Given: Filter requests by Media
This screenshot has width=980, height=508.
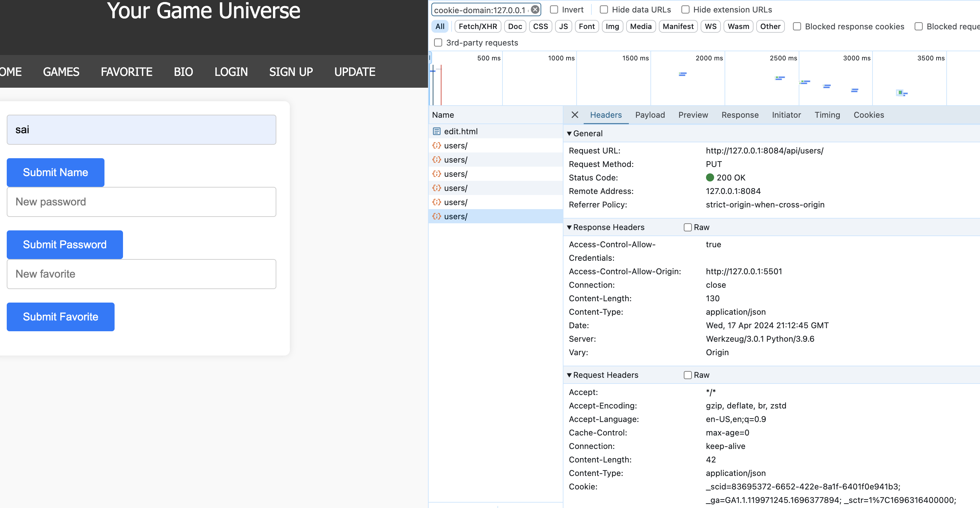Looking at the screenshot, I should click(641, 26).
